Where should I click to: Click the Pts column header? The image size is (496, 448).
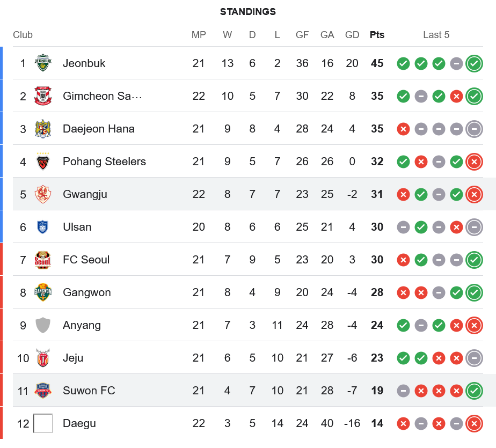click(x=377, y=35)
